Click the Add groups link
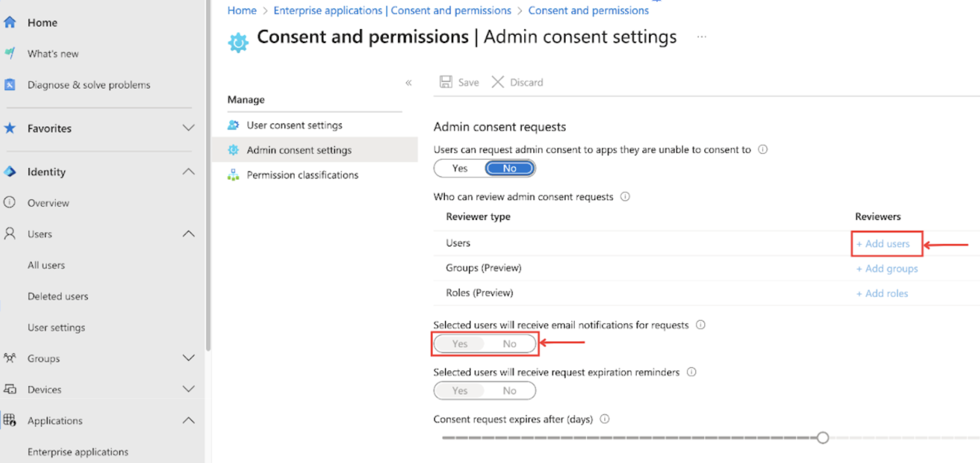 pyautogui.click(x=887, y=268)
